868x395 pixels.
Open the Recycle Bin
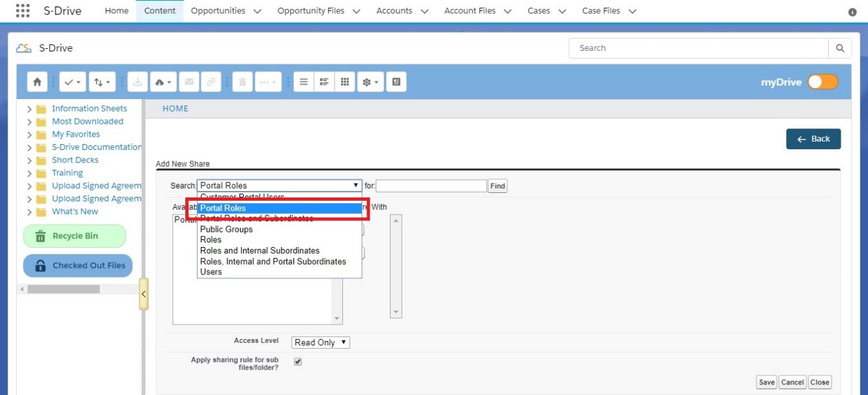tap(74, 236)
